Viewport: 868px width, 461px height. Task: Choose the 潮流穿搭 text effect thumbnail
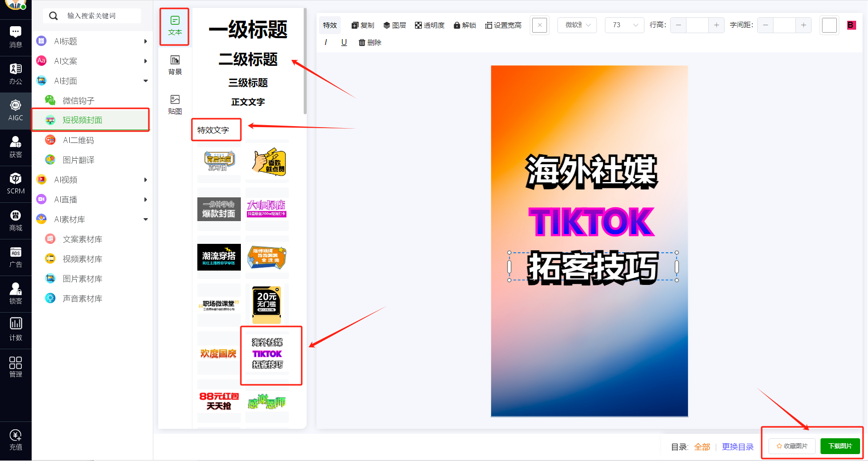(219, 257)
